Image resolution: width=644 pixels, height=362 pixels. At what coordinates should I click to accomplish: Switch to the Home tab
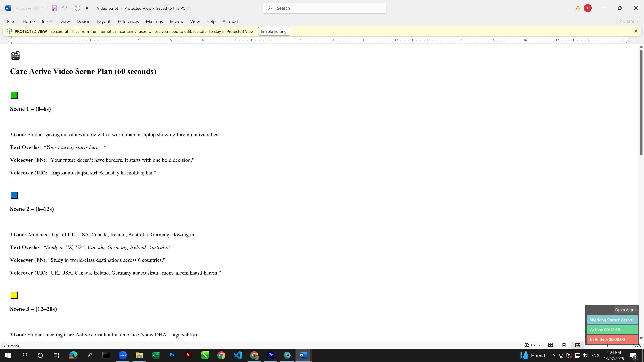(29, 21)
